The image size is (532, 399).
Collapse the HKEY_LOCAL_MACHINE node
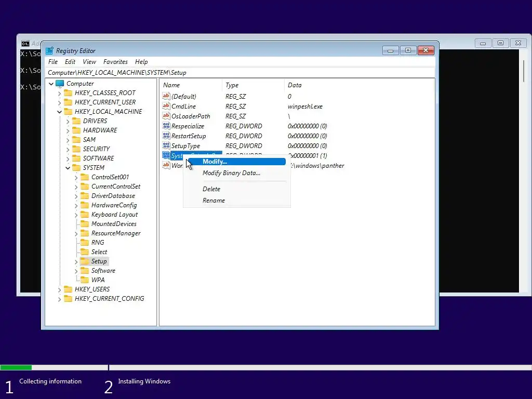pyautogui.click(x=60, y=112)
